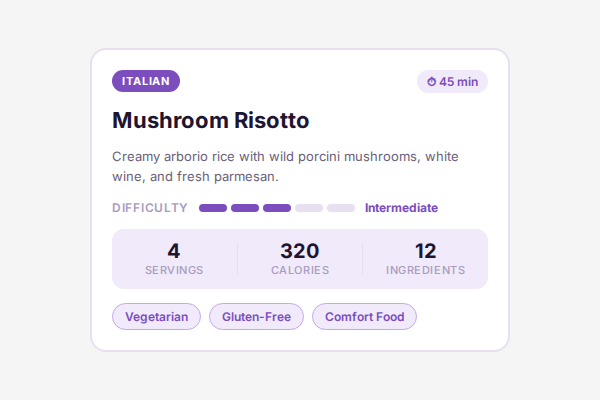Click the DIFFICULTY label
The height and width of the screenshot is (400, 600).
point(150,208)
